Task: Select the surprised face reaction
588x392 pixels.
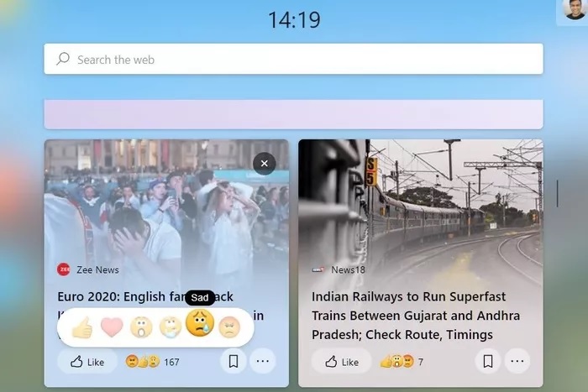Action: (x=141, y=327)
